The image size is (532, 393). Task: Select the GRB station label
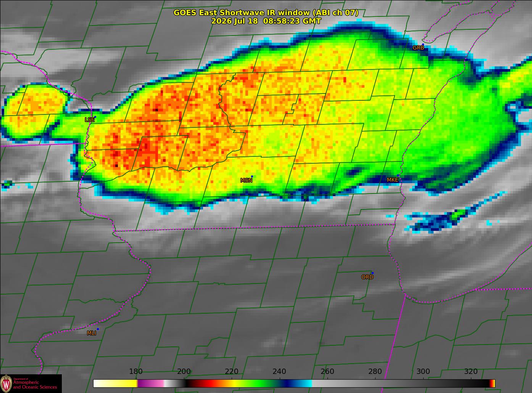coord(418,48)
